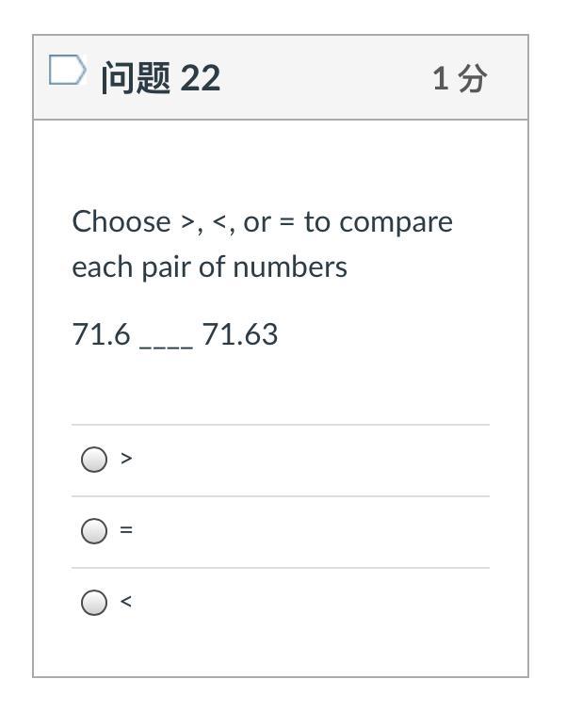The width and height of the screenshot is (582, 728).
Task: Flag question 22 with the flag icon
Action: point(67,71)
